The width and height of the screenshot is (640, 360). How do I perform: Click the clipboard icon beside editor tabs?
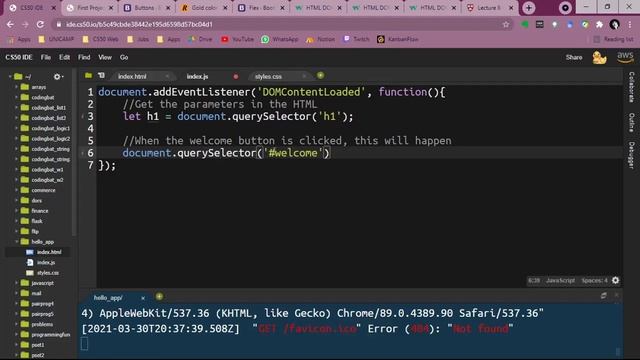101,76
